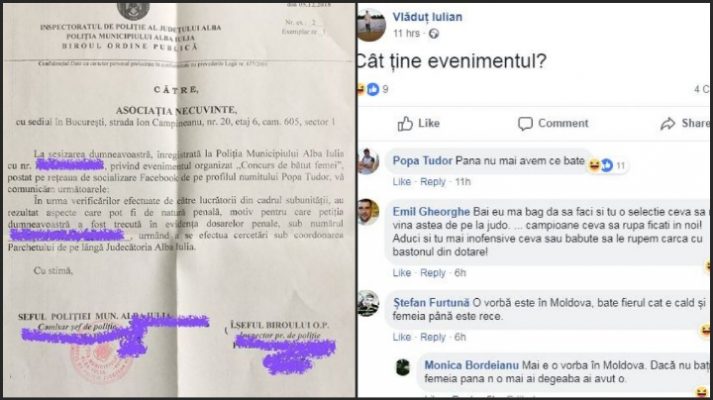Open Emil Gheorghe commenter name link

point(431,211)
